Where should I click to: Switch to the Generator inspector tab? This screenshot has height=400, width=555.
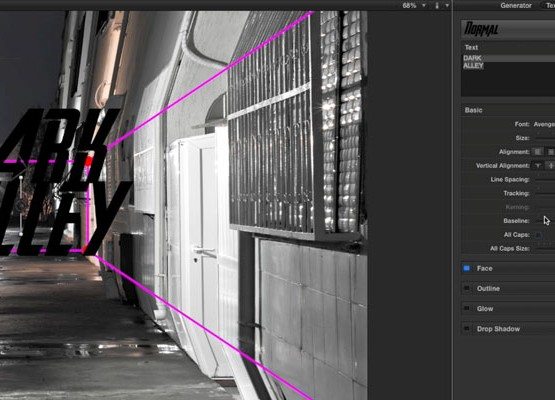coord(516,5)
